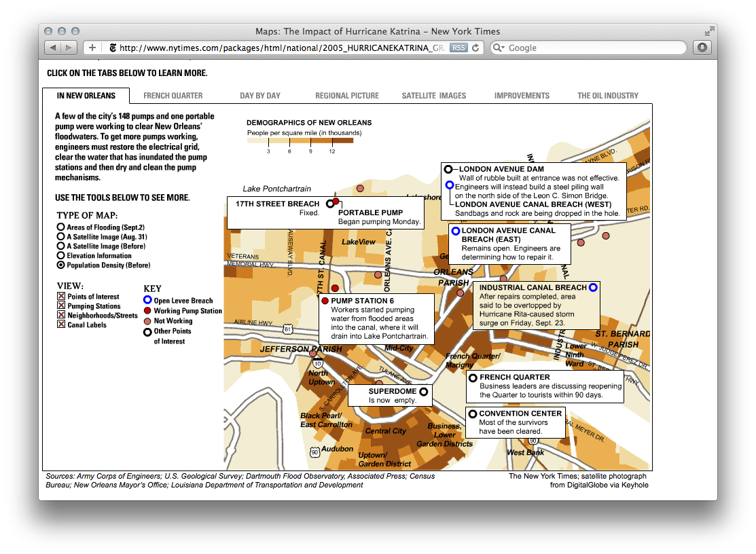Screen dimensions: 756x554
Task: Click the darkest brown density legend swatch
Action: click(x=342, y=141)
